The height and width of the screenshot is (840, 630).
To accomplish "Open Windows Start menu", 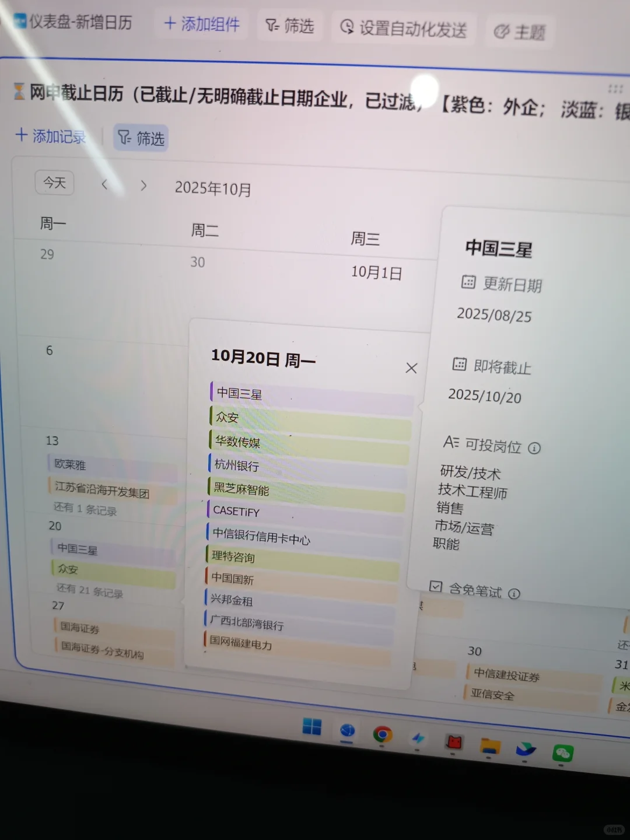I will pyautogui.click(x=312, y=727).
